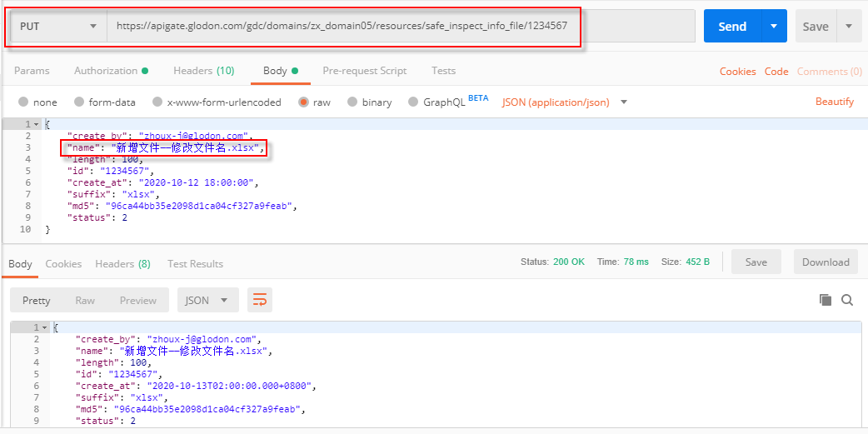This screenshot has width=868, height=434.
Task: Choose the form-data radio option
Action: (x=79, y=102)
